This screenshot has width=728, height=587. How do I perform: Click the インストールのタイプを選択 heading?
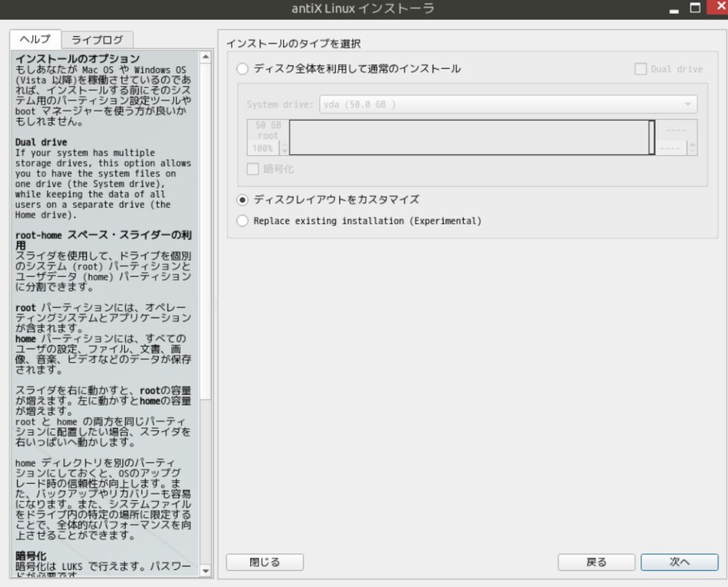point(294,43)
